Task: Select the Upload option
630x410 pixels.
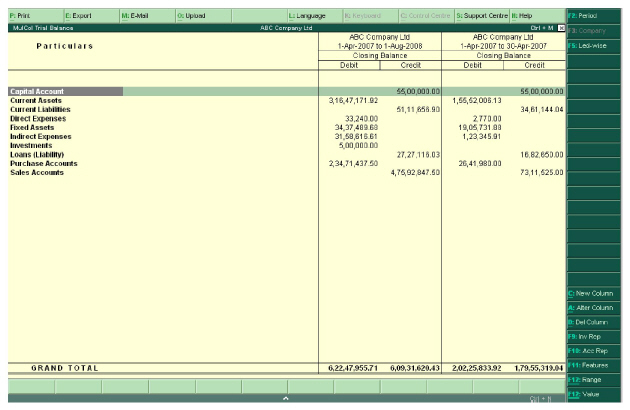Action: pyautogui.click(x=203, y=16)
